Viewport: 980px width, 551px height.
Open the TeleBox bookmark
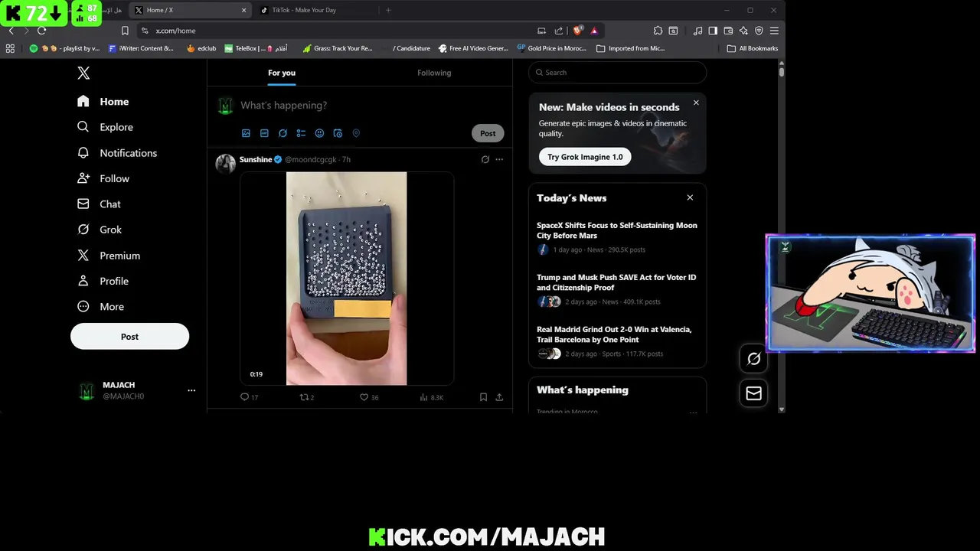(x=256, y=48)
